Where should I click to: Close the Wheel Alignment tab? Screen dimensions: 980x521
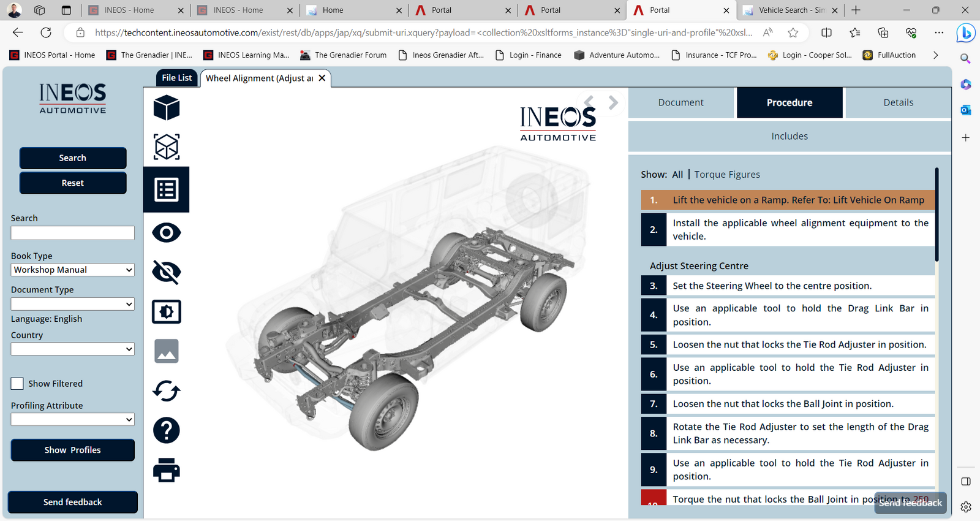tap(322, 78)
